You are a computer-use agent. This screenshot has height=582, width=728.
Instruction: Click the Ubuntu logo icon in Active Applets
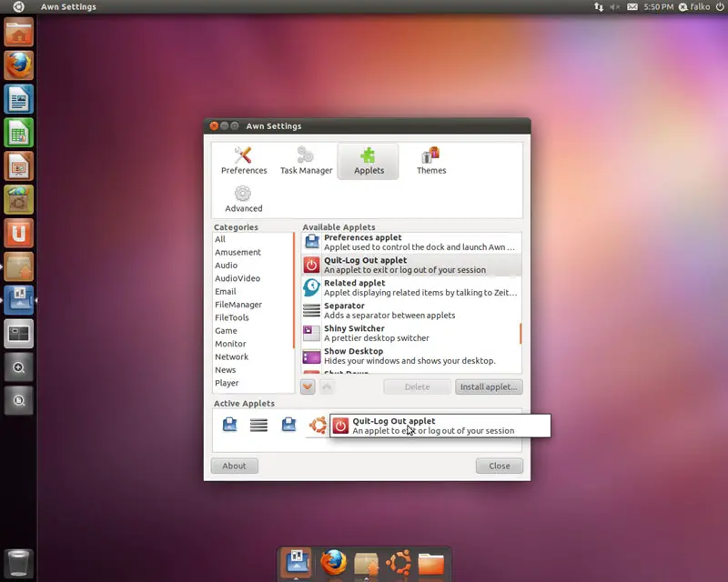(x=318, y=425)
